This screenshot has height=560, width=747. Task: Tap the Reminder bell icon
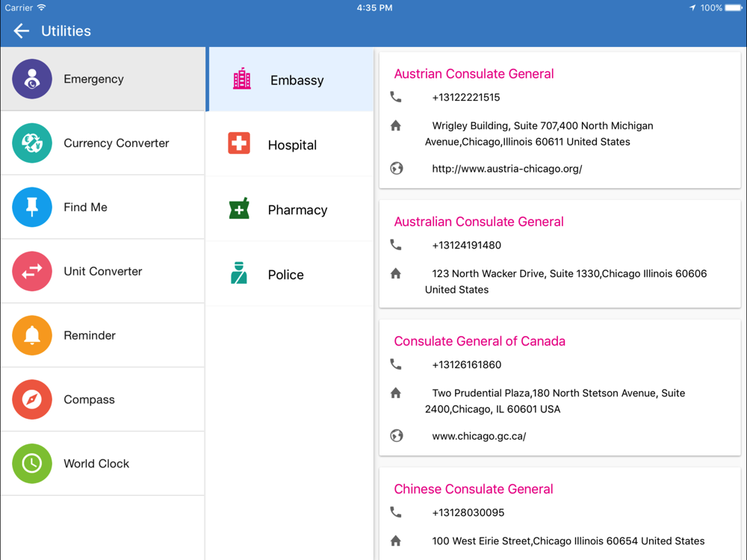32,335
